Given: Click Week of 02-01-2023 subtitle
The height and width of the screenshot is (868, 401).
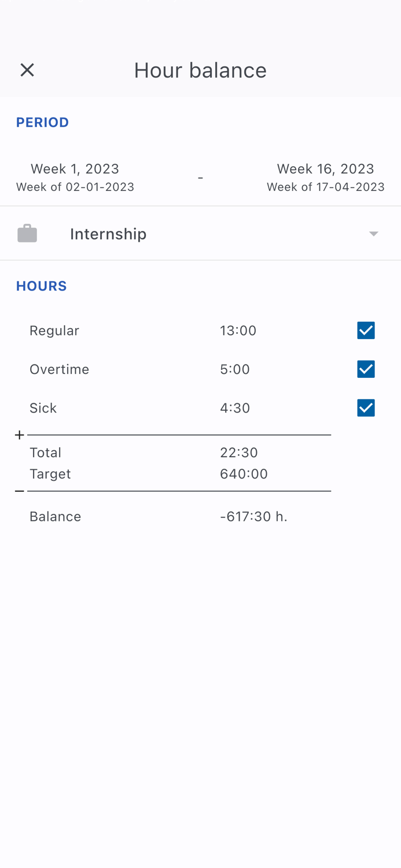Looking at the screenshot, I should 75,187.
